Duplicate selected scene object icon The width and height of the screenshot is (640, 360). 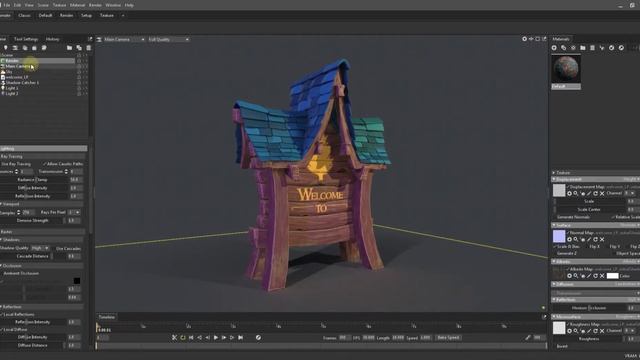pyautogui.click(x=79, y=48)
